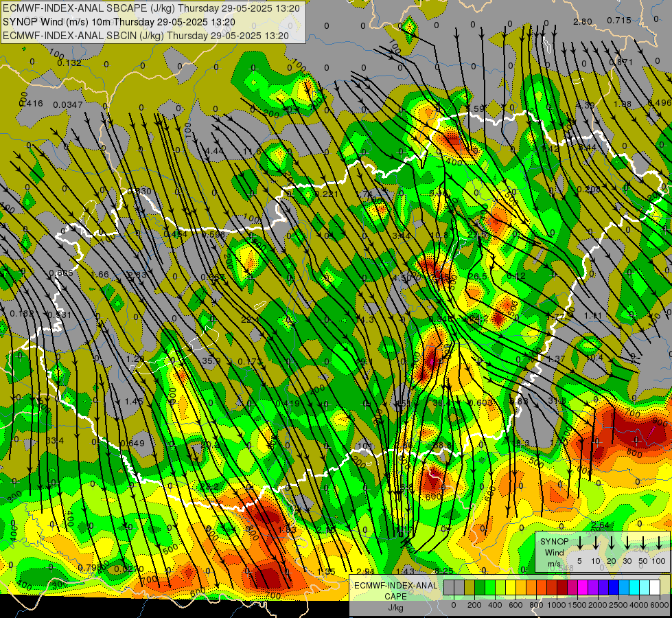
Task: Click the map value '101'
Action: coord(364,446)
